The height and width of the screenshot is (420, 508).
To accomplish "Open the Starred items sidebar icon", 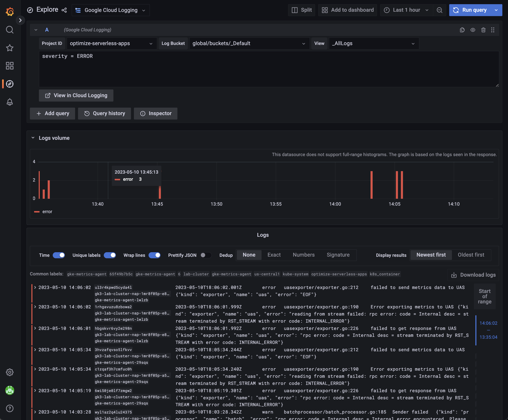I will click(x=10, y=48).
